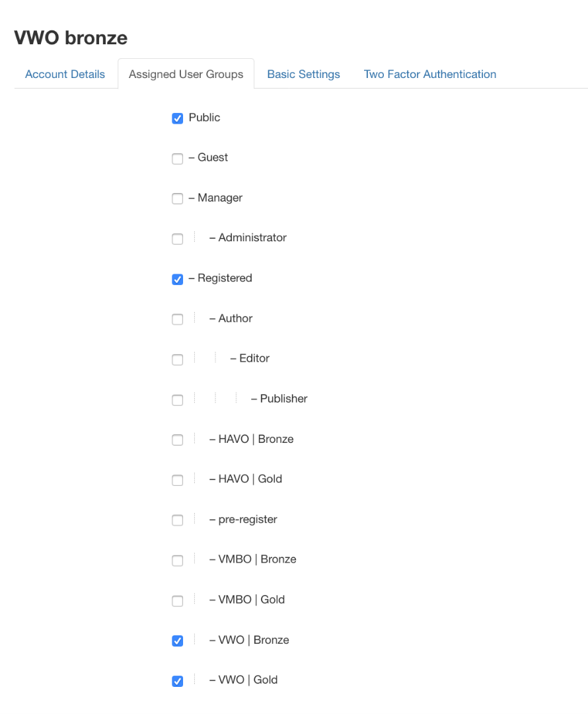Image resolution: width=588 pixels, height=714 pixels.
Task: Check the Editor group checkbox
Action: coord(177,360)
